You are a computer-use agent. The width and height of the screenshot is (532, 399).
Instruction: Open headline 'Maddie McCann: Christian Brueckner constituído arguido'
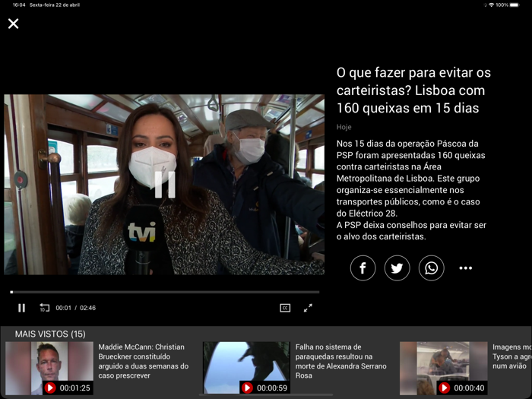click(x=143, y=361)
